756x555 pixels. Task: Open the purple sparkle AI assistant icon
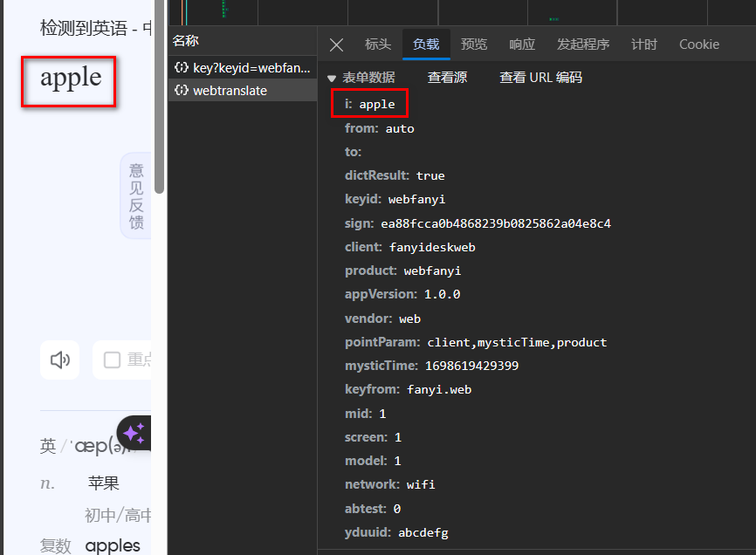[x=134, y=433]
